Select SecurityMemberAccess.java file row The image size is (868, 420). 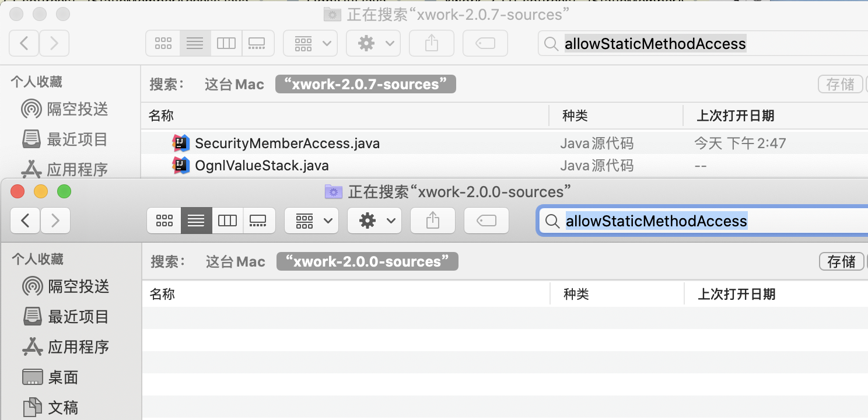[505, 143]
